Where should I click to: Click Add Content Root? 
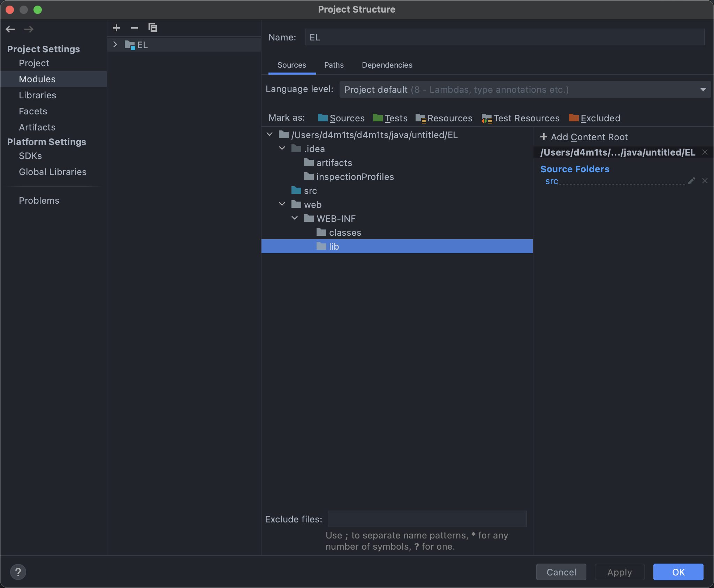[584, 137]
